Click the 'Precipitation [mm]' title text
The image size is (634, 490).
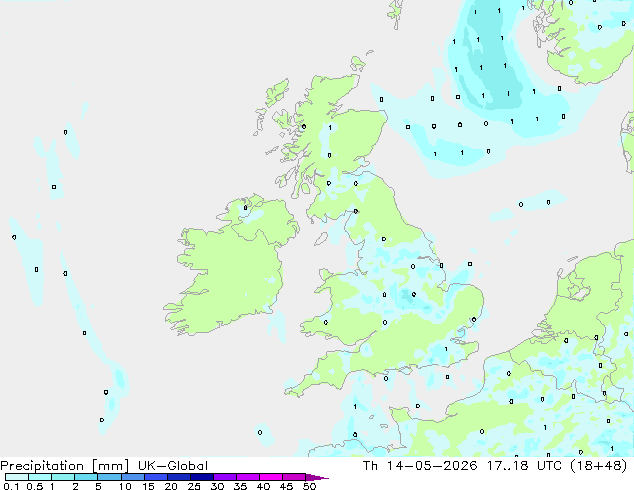[65, 466]
